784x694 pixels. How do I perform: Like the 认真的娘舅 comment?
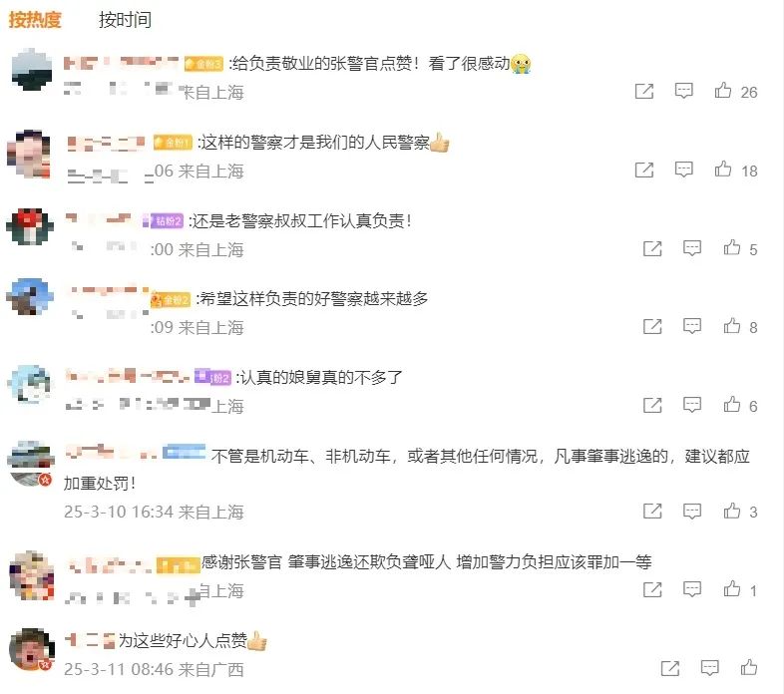point(732,405)
